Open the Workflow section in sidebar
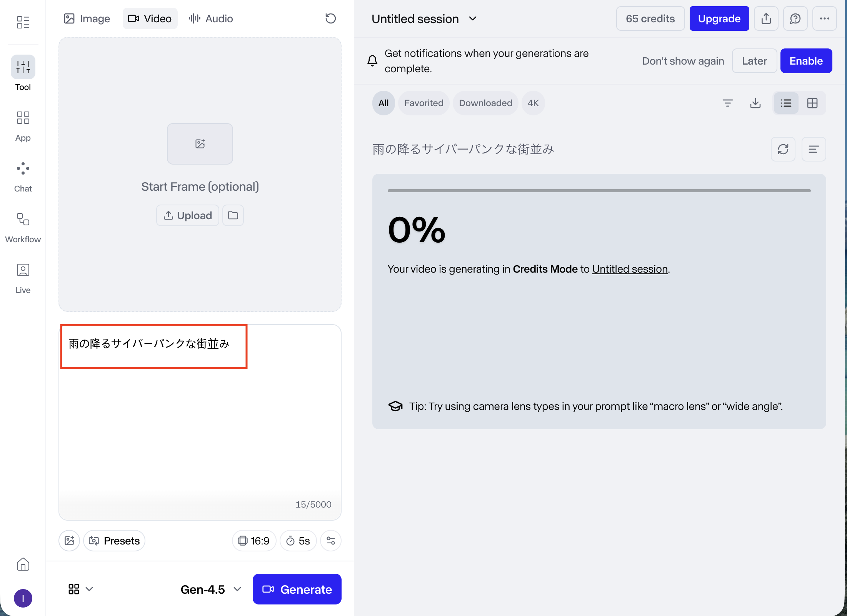 tap(23, 228)
